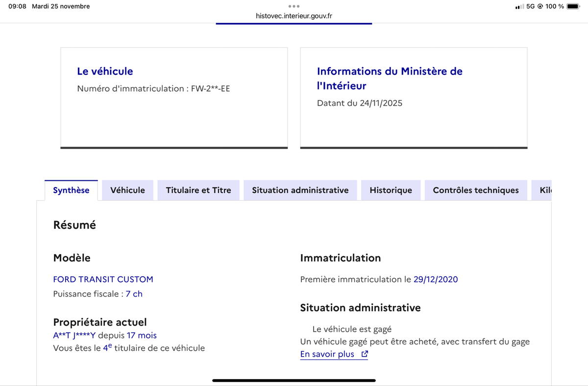Tap the battery icon in status bar
The height and width of the screenshot is (386, 588).
tap(573, 6)
